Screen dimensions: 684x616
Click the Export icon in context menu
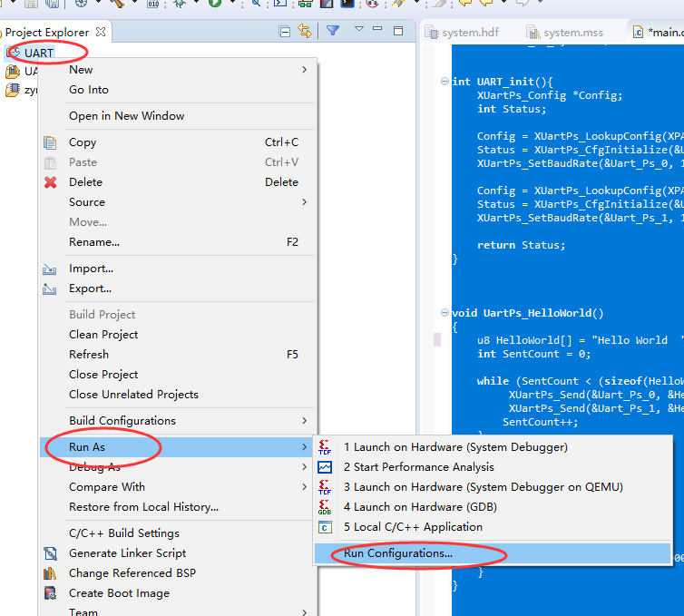49,288
